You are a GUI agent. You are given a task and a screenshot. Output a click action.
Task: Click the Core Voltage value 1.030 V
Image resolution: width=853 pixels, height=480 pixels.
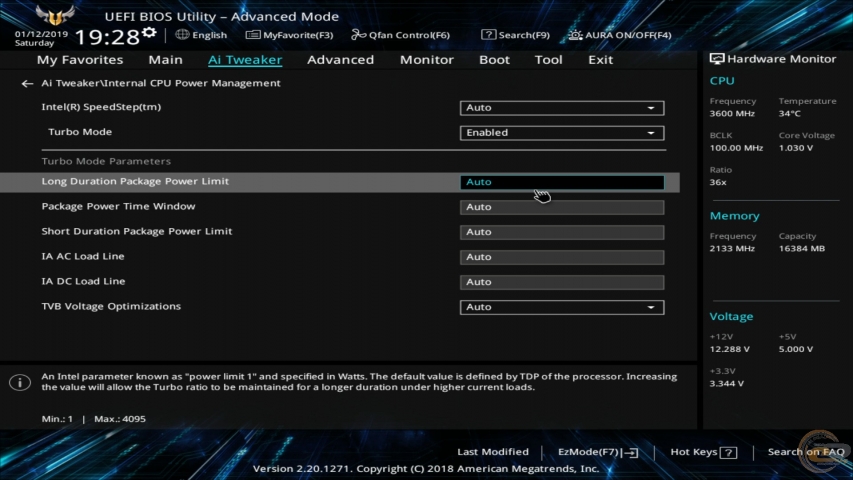click(795, 148)
